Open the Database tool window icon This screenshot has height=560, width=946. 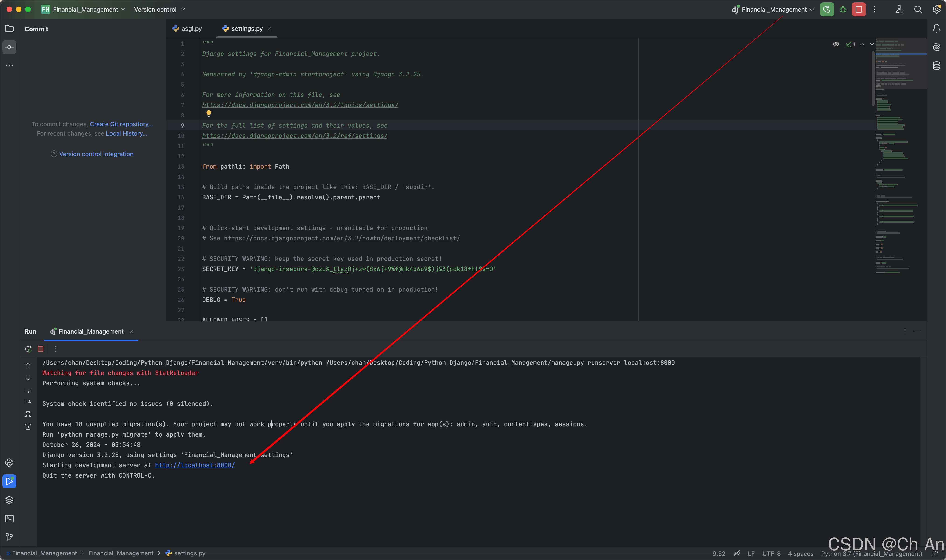[937, 66]
